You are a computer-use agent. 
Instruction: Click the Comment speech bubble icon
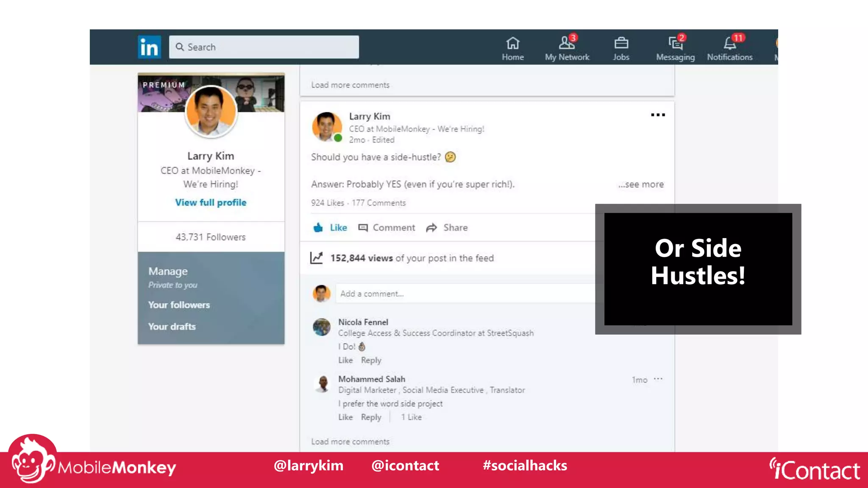click(x=363, y=228)
